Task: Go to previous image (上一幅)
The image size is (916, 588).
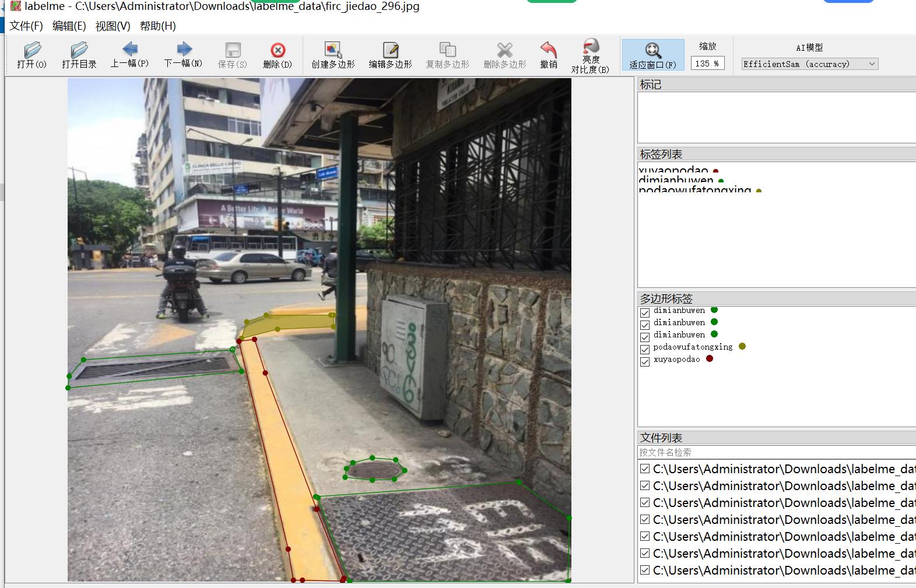Action: coord(129,55)
